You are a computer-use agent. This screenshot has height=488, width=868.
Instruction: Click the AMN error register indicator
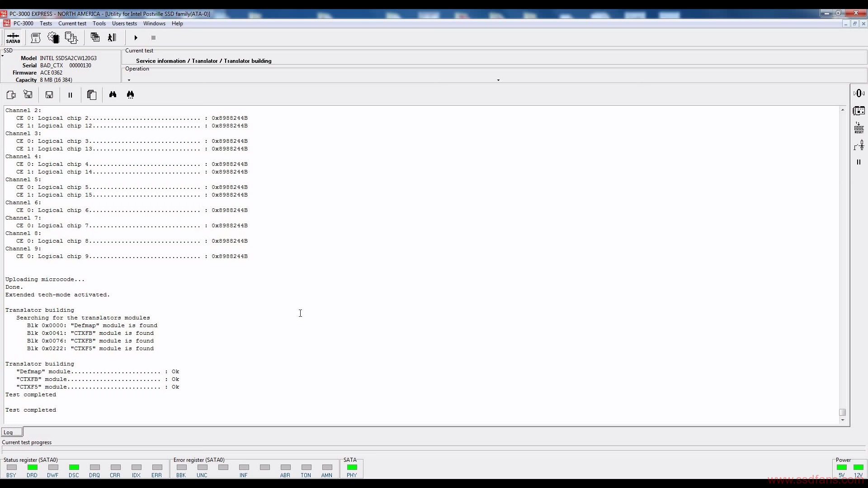[x=327, y=467]
